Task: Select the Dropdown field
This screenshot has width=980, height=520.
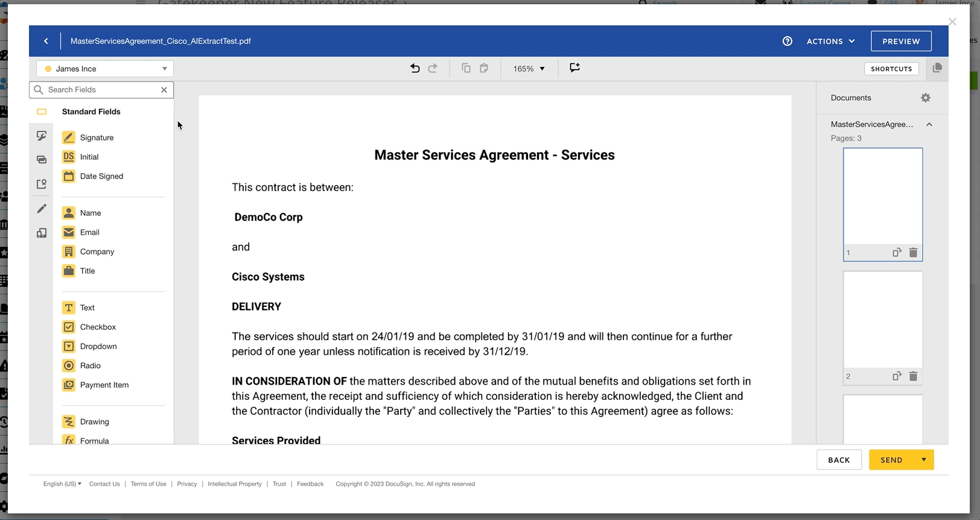Action: coord(89,346)
